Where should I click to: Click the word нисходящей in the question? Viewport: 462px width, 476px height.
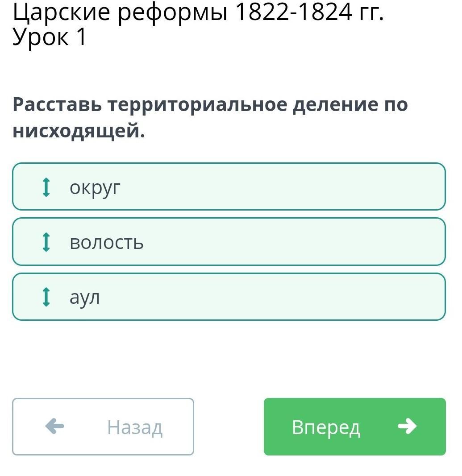79,131
